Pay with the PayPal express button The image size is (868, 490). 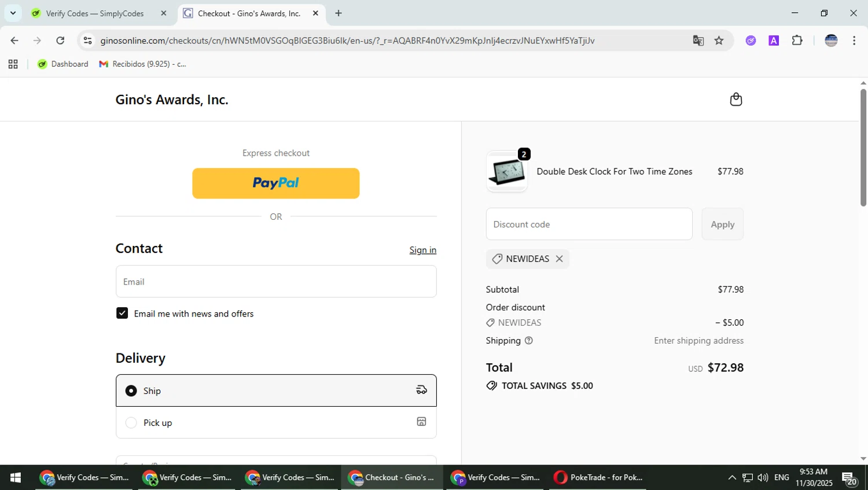276,183
